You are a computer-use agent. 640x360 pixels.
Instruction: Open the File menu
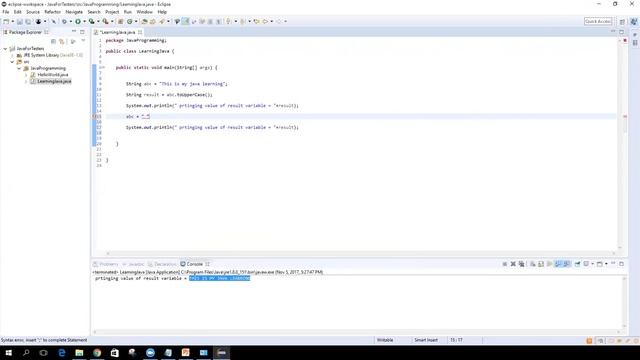6,12
